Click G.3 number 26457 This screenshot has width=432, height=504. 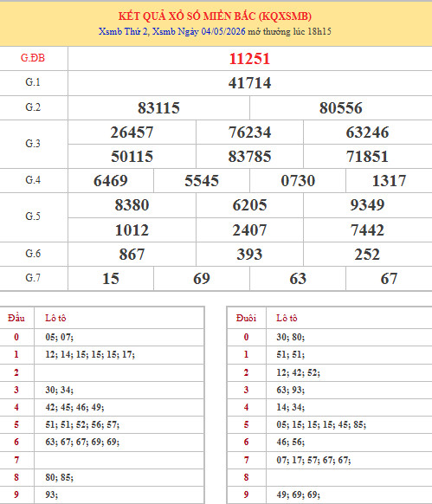tap(132, 132)
